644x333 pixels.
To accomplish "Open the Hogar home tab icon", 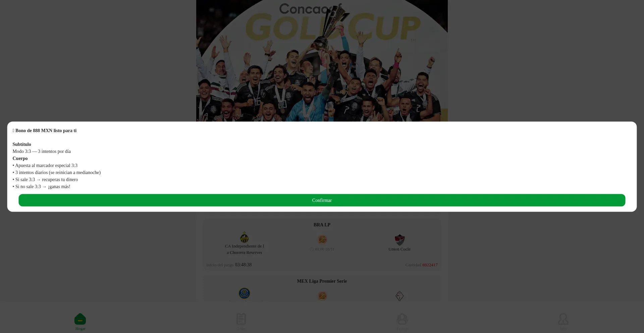I will [80, 319].
